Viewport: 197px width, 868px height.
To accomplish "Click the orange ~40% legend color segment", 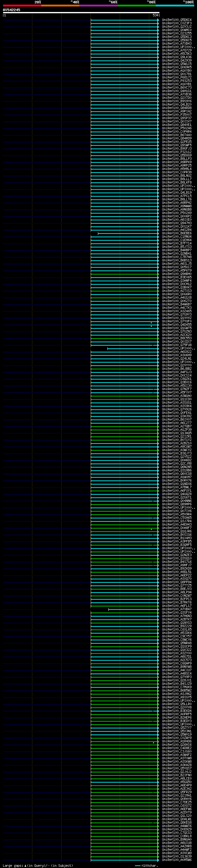I will click(x=60, y=6).
